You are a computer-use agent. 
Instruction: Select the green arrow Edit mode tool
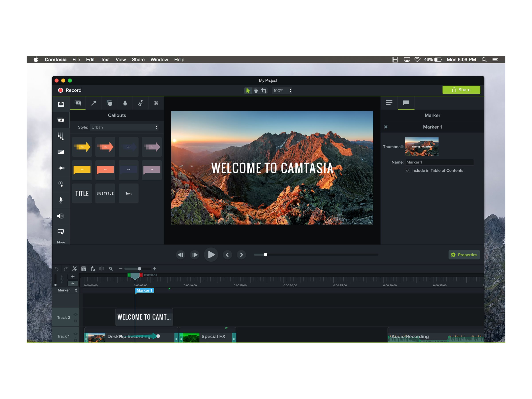pos(248,91)
